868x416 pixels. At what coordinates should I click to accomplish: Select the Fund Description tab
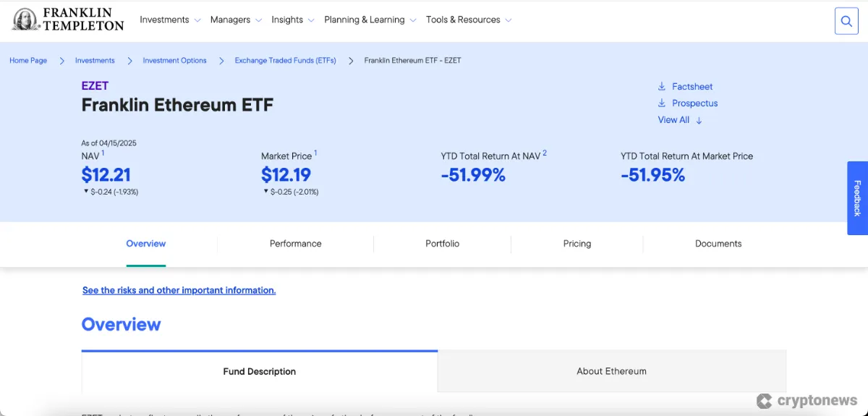pos(260,372)
